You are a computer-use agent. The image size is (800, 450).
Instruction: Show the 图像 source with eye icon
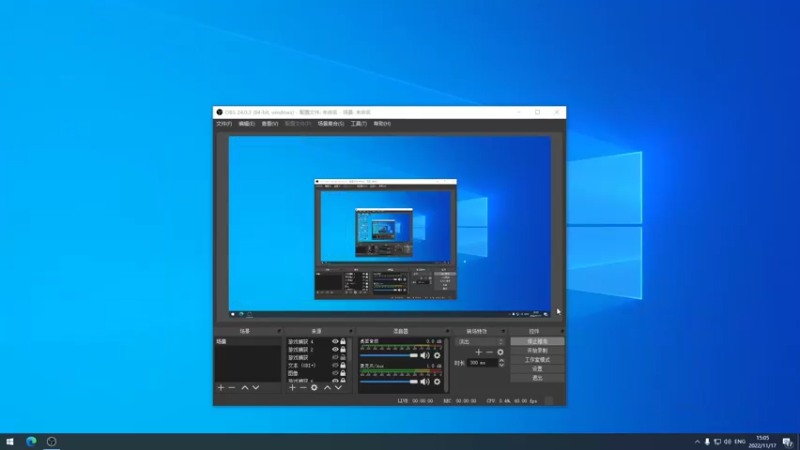point(335,373)
